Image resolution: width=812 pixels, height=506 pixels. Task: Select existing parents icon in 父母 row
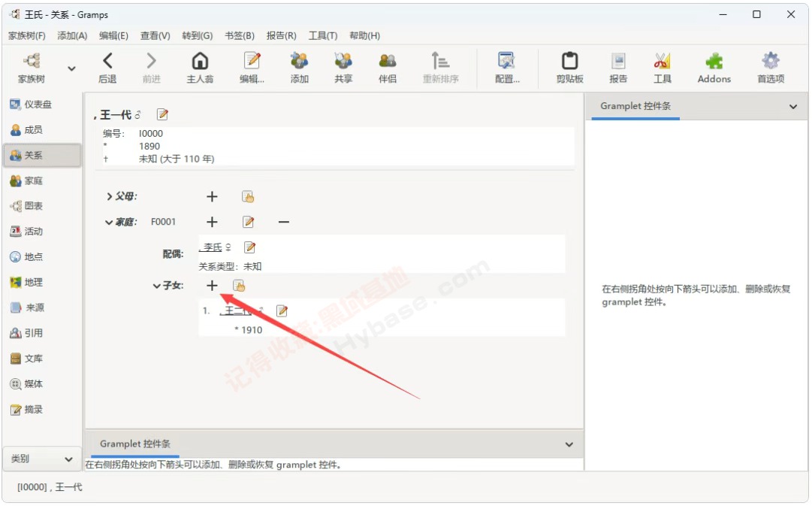click(x=248, y=196)
